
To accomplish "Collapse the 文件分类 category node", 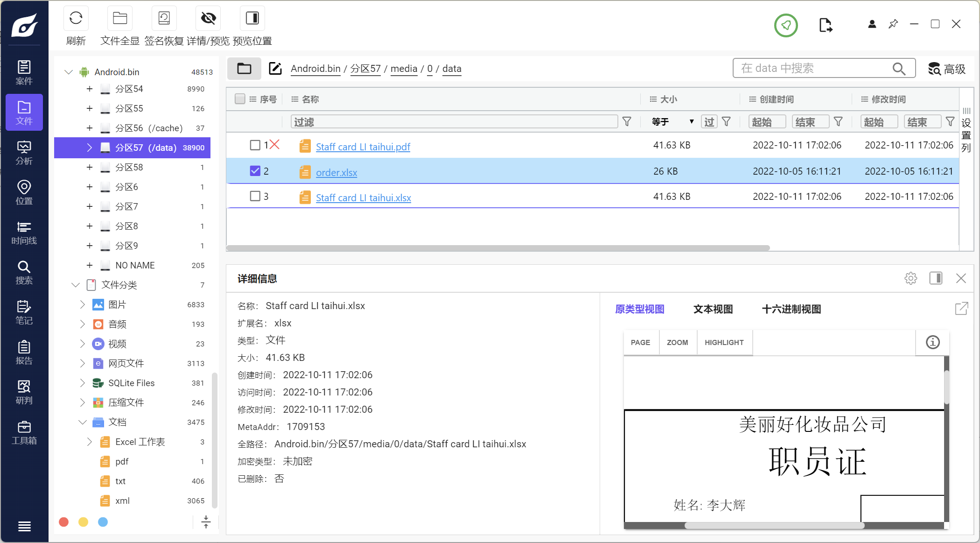I will [76, 285].
